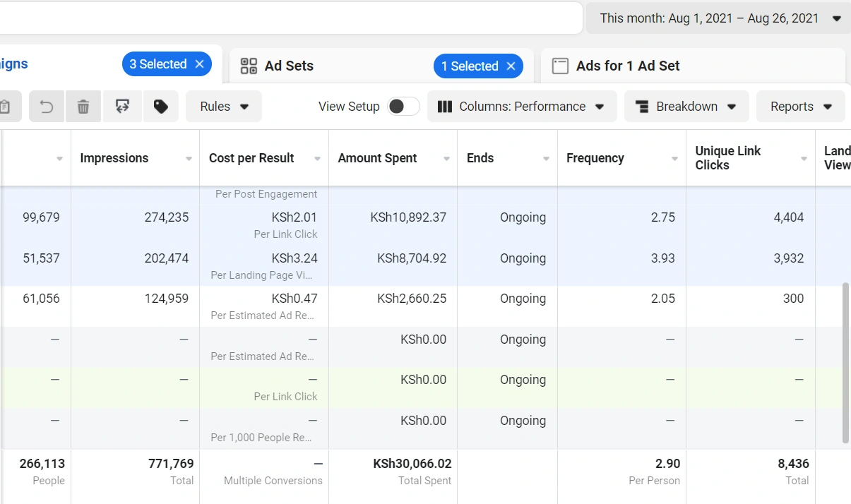Toggle the View Setup switch
Screen dimensions: 851x504
click(x=403, y=107)
